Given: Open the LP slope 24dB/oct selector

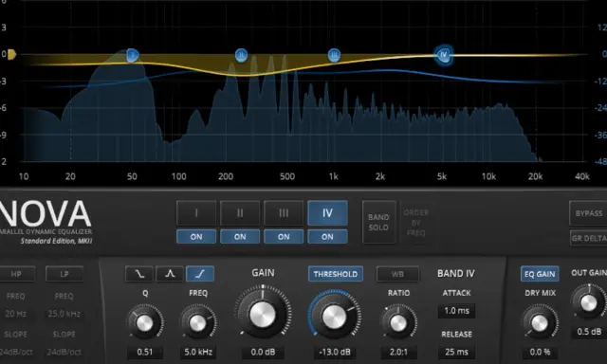Looking at the screenshot, I should (x=64, y=352).
